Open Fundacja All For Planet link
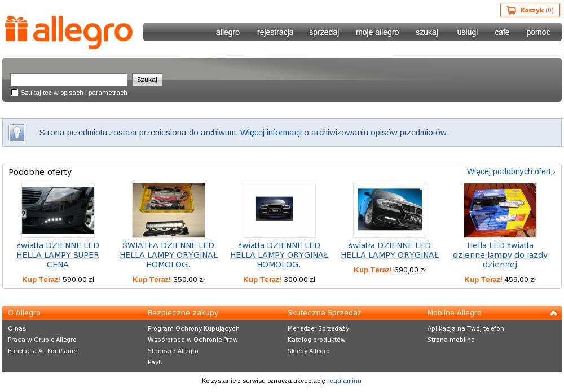Image resolution: width=564 pixels, height=392 pixels. click(42, 351)
